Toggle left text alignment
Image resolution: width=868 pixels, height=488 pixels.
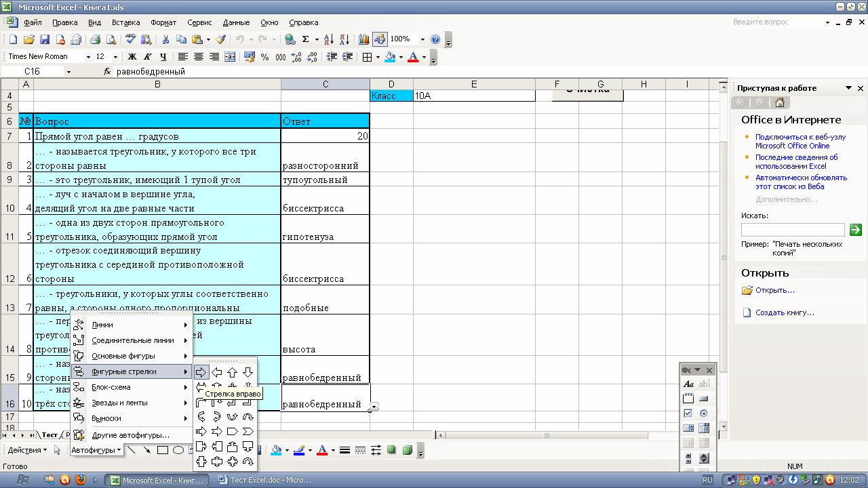point(183,57)
